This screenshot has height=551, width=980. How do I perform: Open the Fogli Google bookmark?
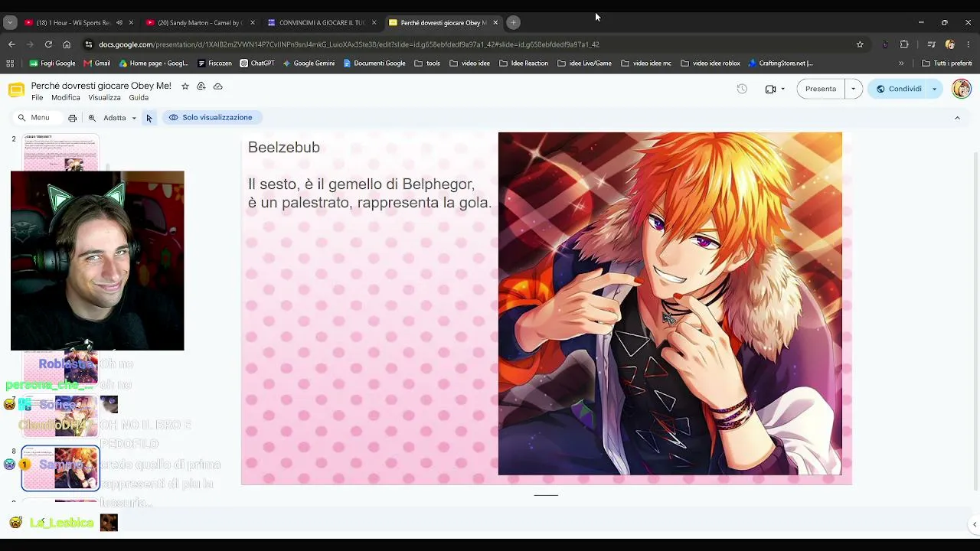(x=52, y=64)
